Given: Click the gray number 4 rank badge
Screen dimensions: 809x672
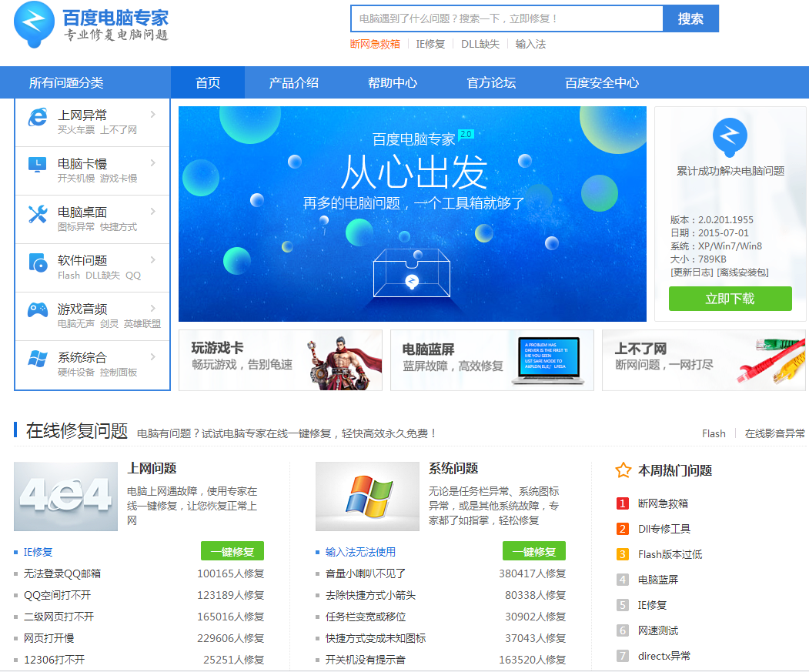Looking at the screenshot, I should tap(623, 579).
